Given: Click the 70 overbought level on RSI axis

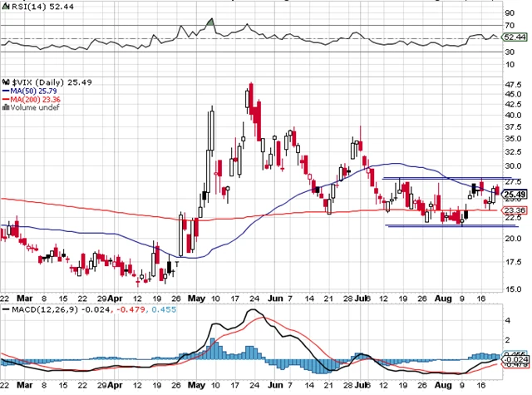Looking at the screenshot, I should (x=510, y=26).
